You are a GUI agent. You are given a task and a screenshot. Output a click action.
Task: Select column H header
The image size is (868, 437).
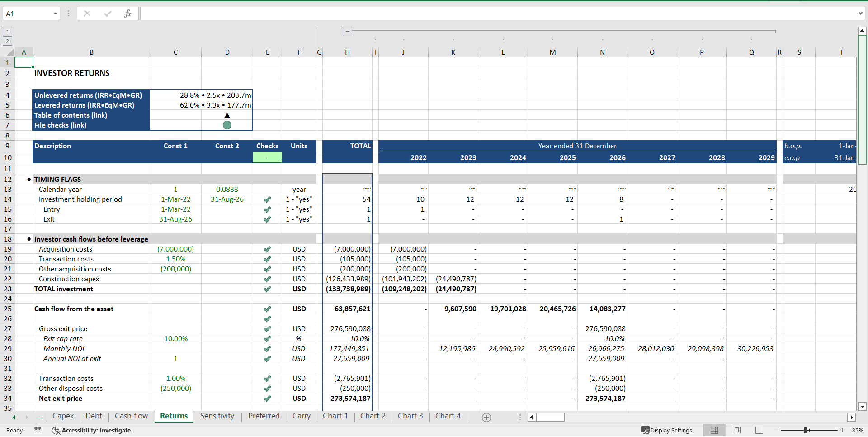click(347, 52)
